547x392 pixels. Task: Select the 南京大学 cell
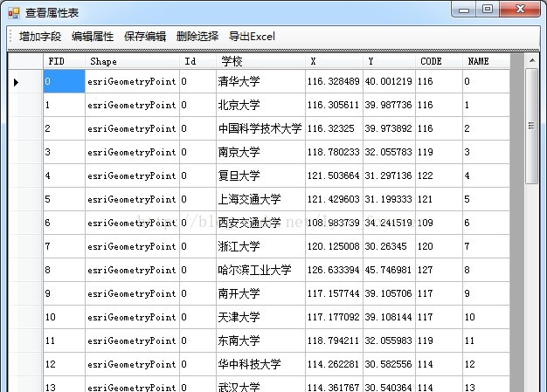(x=260, y=152)
